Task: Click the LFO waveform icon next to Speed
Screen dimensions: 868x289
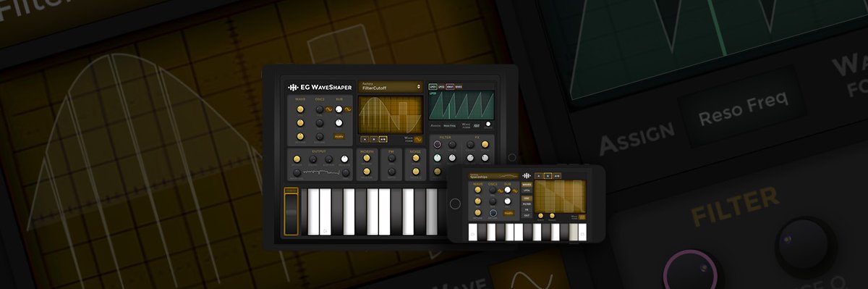Action: 476,125
